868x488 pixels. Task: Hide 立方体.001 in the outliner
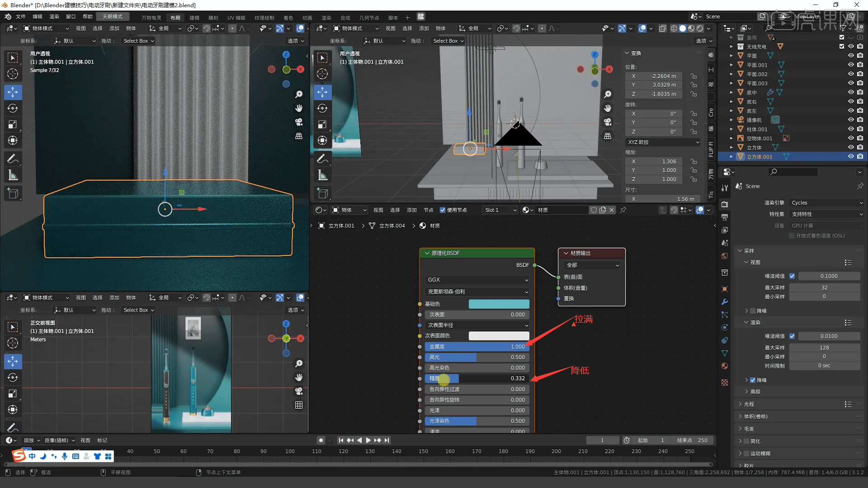point(851,157)
